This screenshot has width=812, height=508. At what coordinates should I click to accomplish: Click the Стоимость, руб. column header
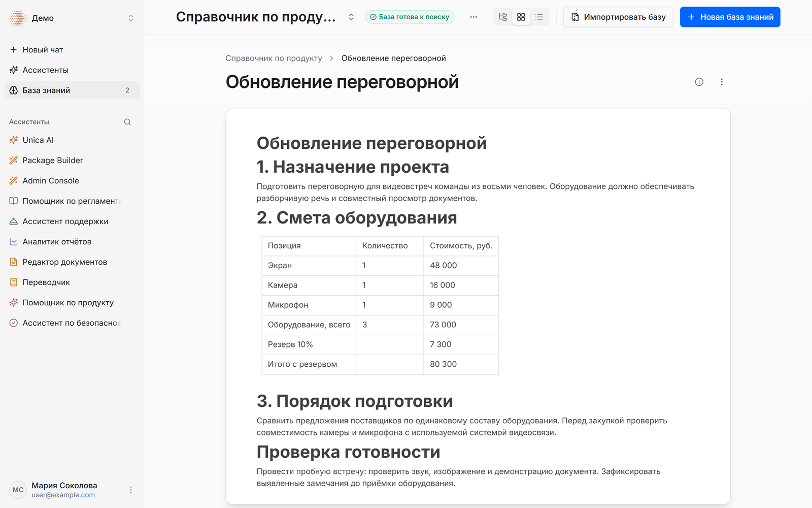461,246
